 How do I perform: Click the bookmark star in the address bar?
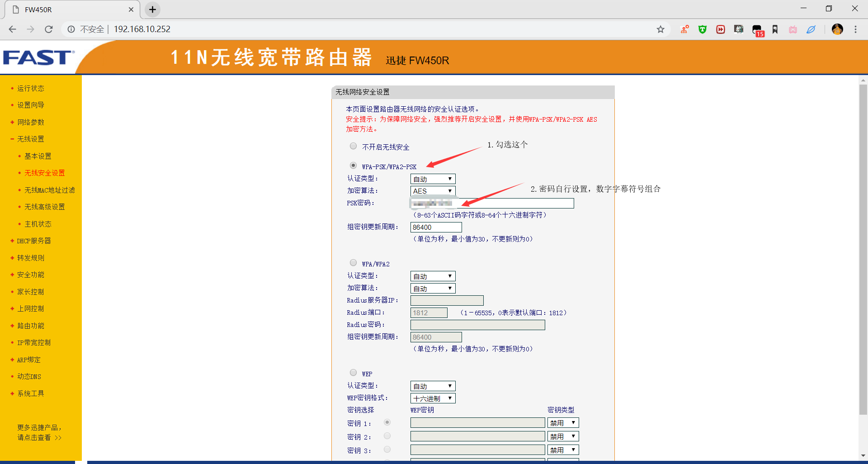point(660,29)
